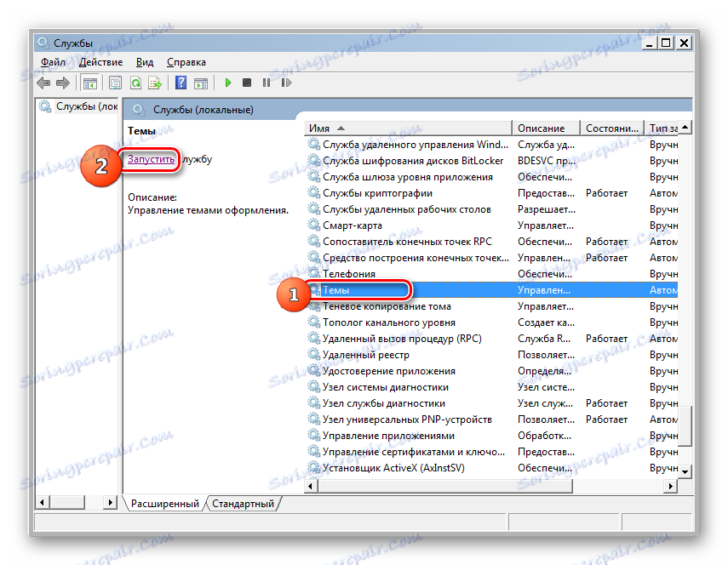The height and width of the screenshot is (565, 728).
Task: Click the Export list toolbar icon
Action: (155, 83)
